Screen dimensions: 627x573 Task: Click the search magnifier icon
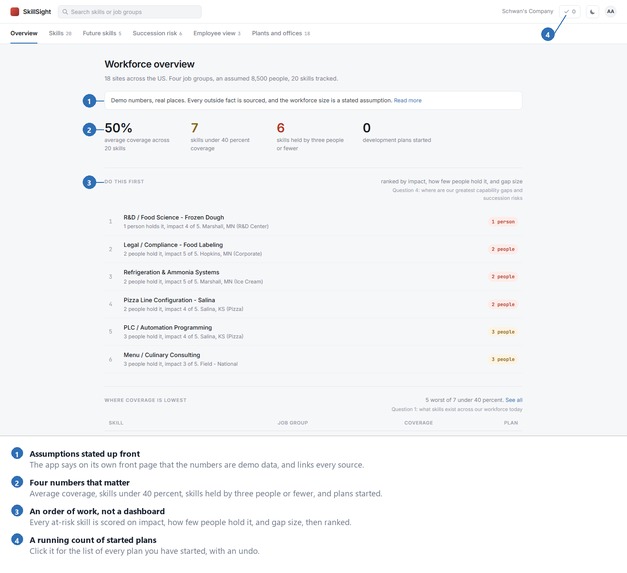[65, 12]
